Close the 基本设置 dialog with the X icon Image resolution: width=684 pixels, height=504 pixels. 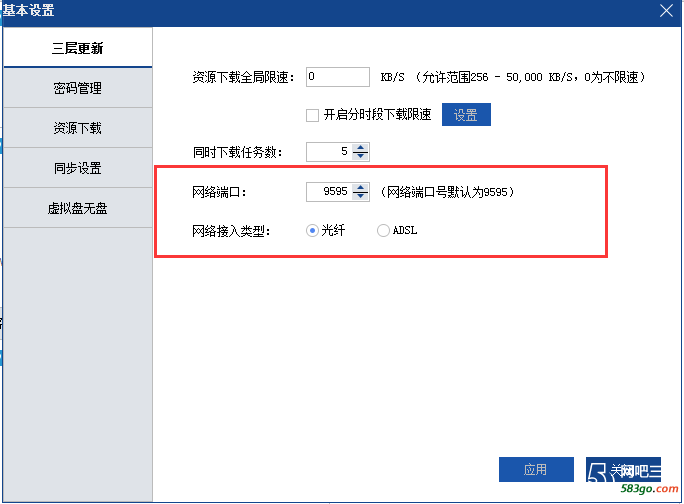pos(667,11)
